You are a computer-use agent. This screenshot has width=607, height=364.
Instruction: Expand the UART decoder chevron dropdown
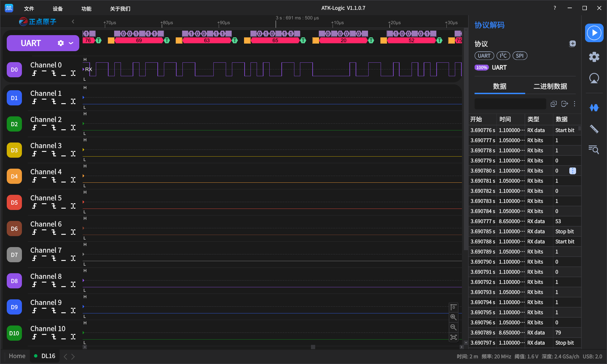pyautogui.click(x=71, y=43)
